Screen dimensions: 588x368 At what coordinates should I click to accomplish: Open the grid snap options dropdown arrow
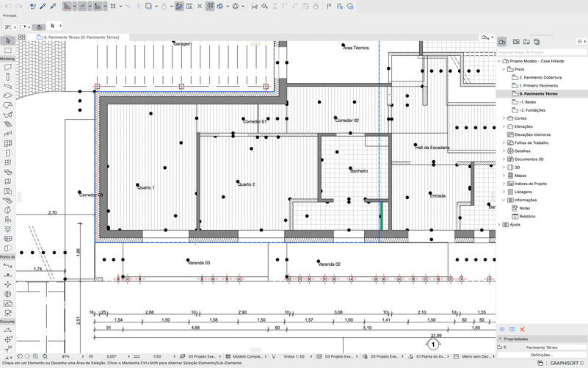120,7
